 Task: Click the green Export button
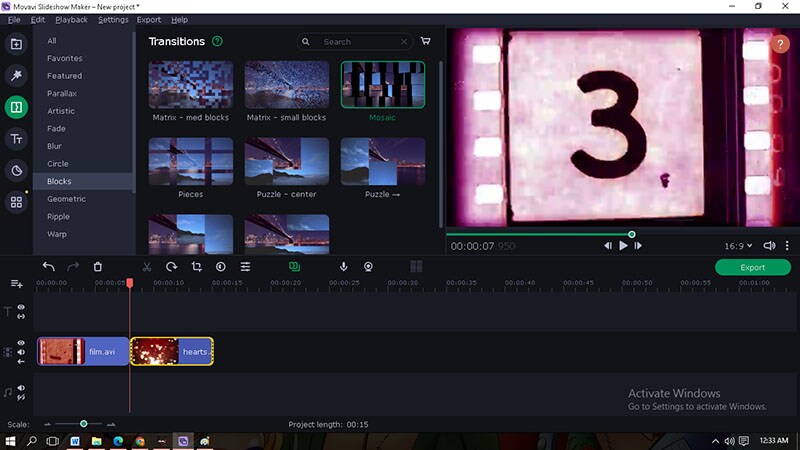point(753,267)
